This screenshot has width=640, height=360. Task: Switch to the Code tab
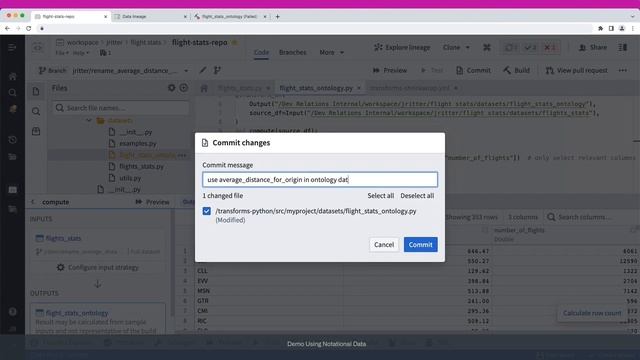(261, 52)
